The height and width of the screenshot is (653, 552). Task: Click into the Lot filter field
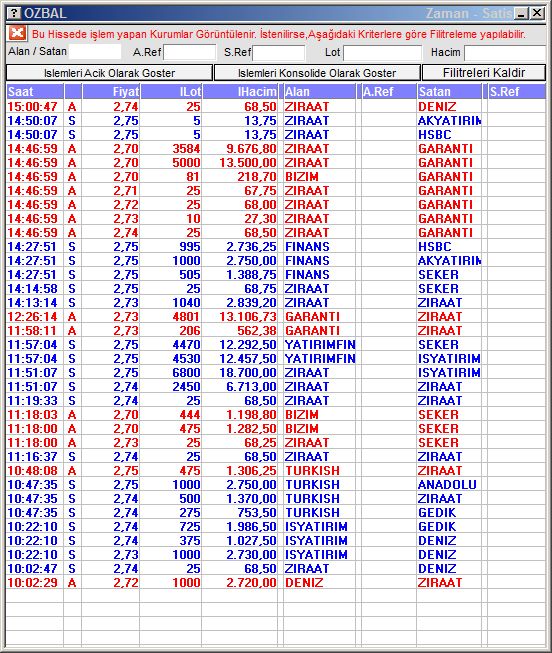tap(382, 53)
